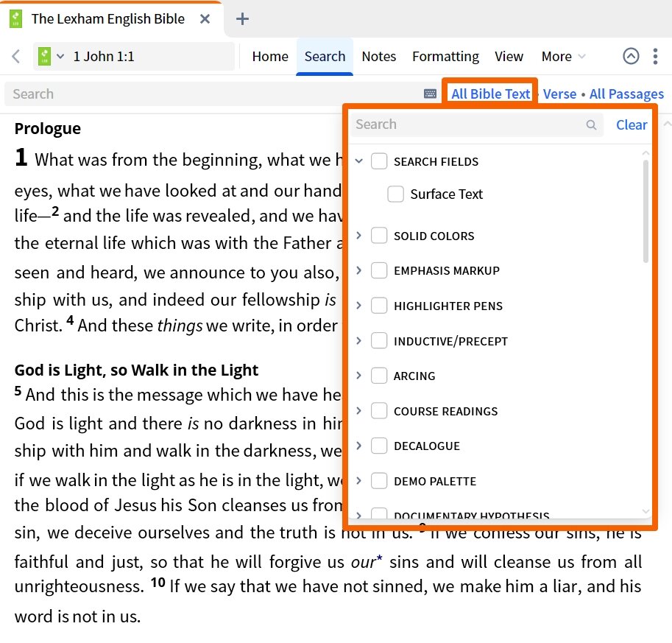Close the Lexham English Bible tab
Image resolution: width=672 pixels, height=643 pixels.
point(205,19)
